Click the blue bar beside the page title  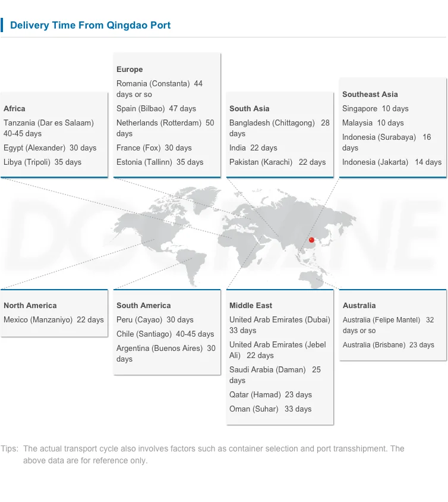pyautogui.click(x=2, y=25)
